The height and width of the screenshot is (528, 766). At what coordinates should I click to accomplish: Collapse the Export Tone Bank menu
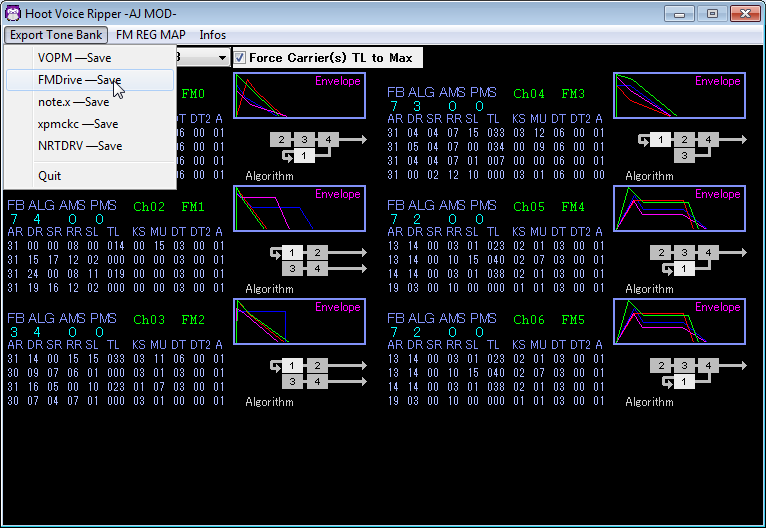[x=56, y=35]
